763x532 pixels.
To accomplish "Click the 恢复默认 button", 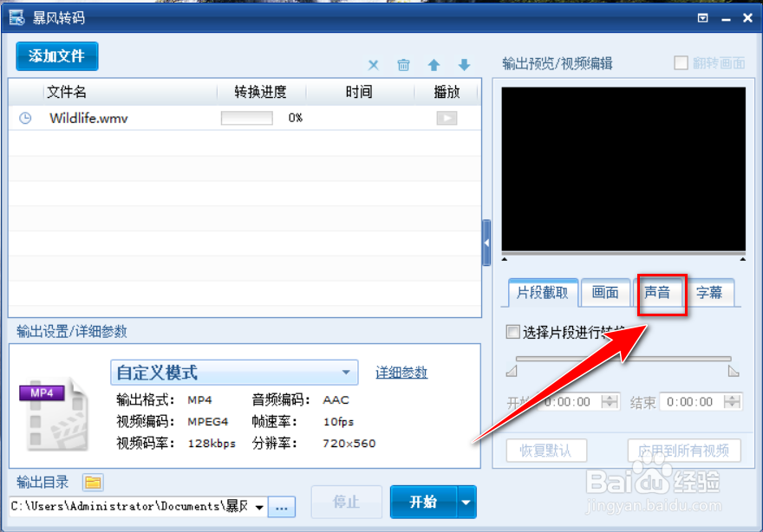I will (x=546, y=451).
